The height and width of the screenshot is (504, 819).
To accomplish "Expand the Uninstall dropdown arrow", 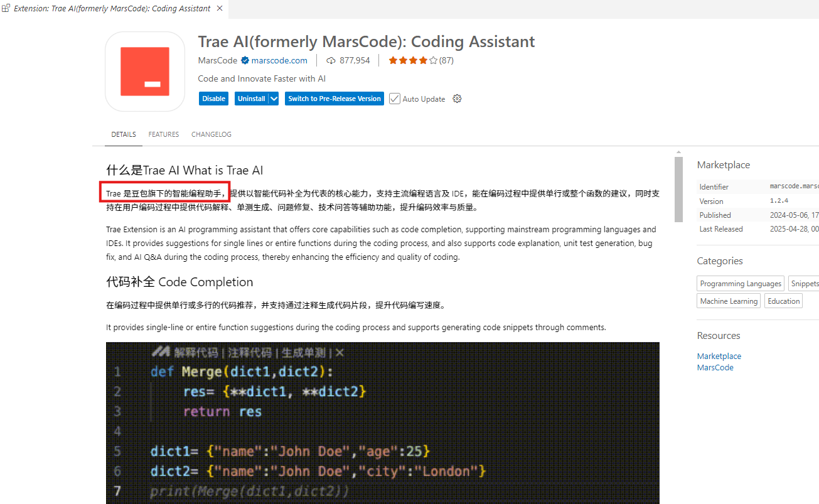I will 274,99.
